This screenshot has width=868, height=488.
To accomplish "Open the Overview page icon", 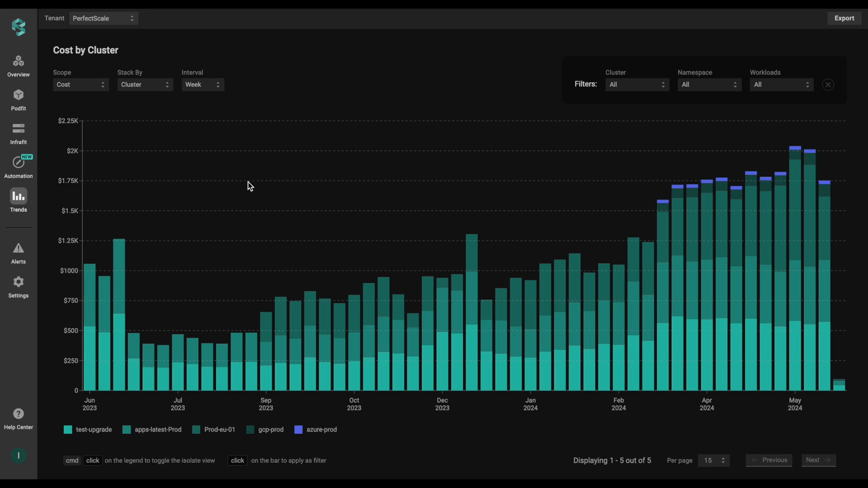I will click(x=19, y=61).
